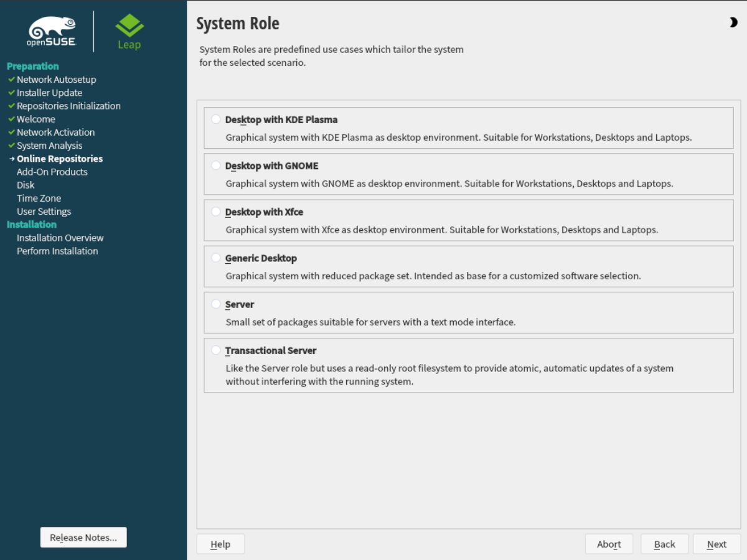Select the Desktop with GNOME role

(x=216, y=166)
